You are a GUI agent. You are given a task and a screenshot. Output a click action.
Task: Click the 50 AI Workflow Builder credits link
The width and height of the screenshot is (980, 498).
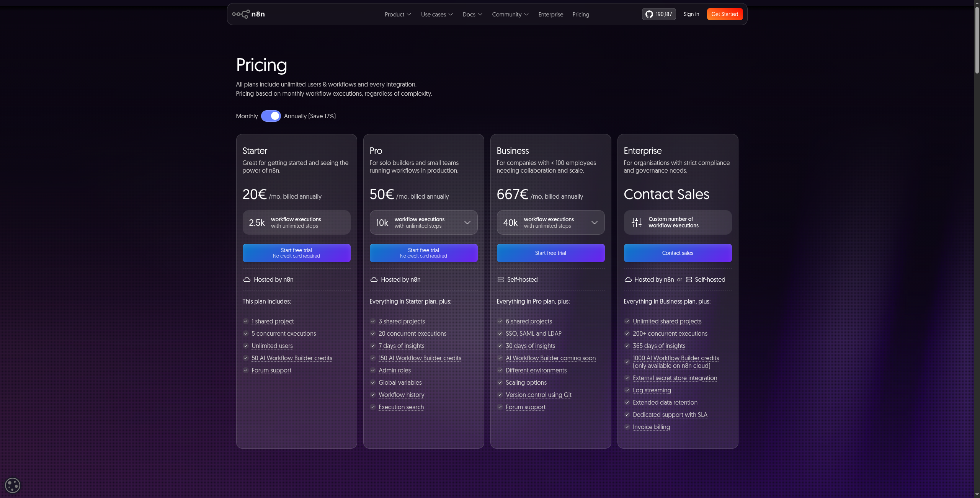[x=292, y=358]
